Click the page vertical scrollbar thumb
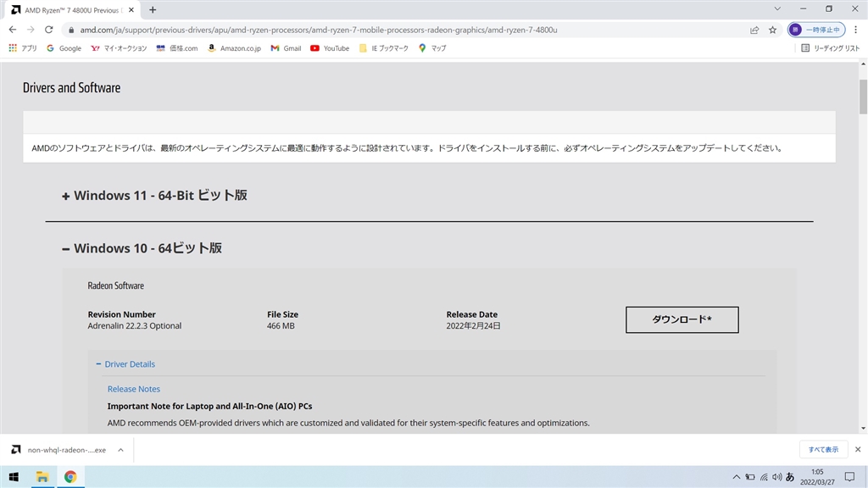The width and height of the screenshot is (868, 488). pyautogui.click(x=864, y=97)
